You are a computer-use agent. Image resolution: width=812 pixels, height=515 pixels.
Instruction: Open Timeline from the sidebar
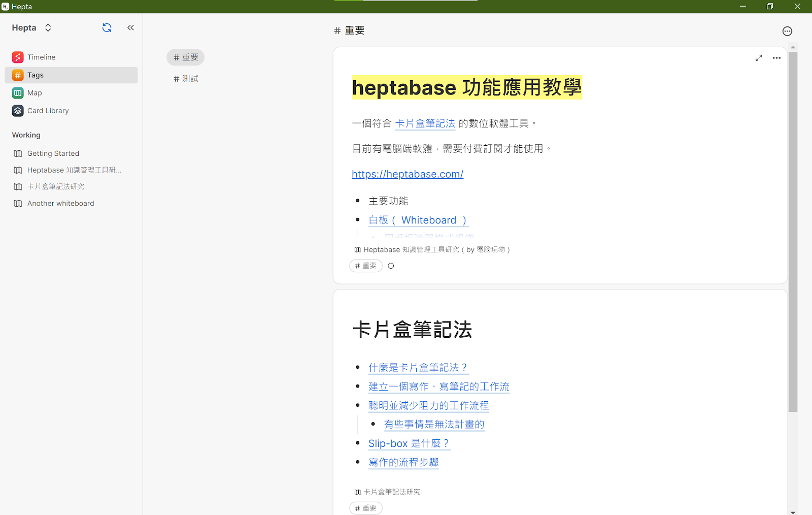coord(71,57)
